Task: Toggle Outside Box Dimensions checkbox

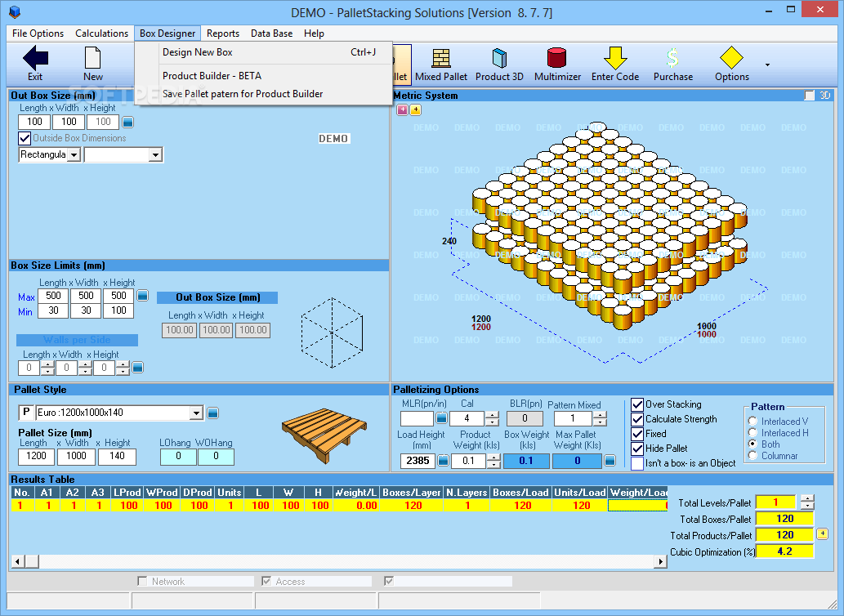Action: pos(25,138)
